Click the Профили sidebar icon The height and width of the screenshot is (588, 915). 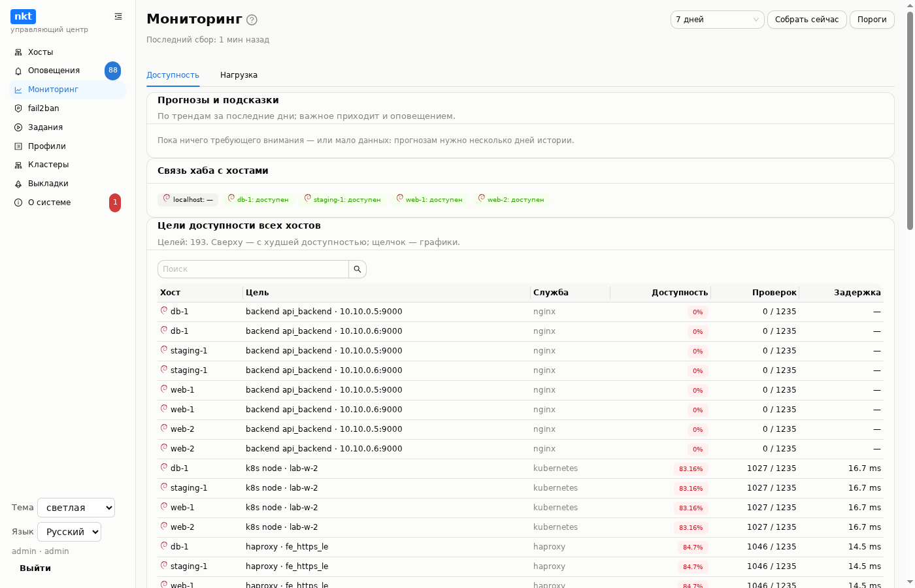click(x=18, y=146)
